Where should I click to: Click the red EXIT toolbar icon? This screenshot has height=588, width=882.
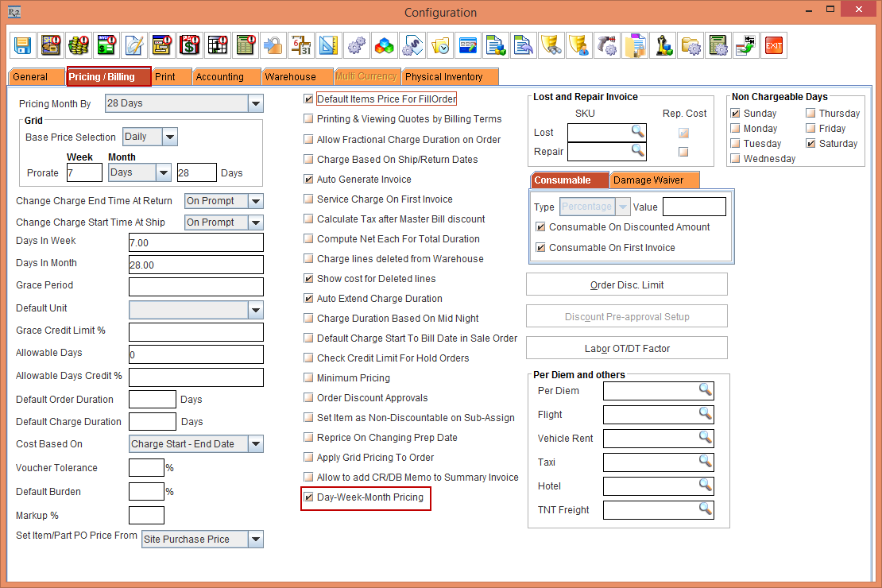[x=773, y=45]
